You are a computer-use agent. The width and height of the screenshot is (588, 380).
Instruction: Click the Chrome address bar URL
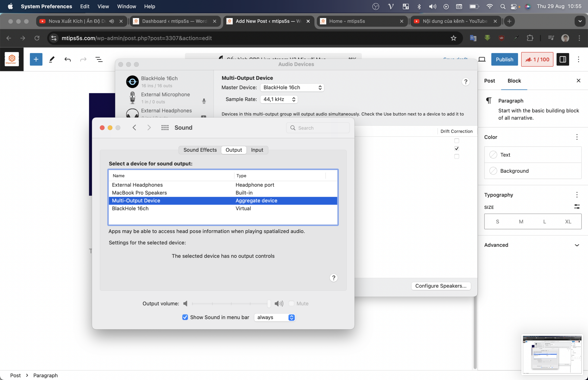pyautogui.click(x=136, y=38)
